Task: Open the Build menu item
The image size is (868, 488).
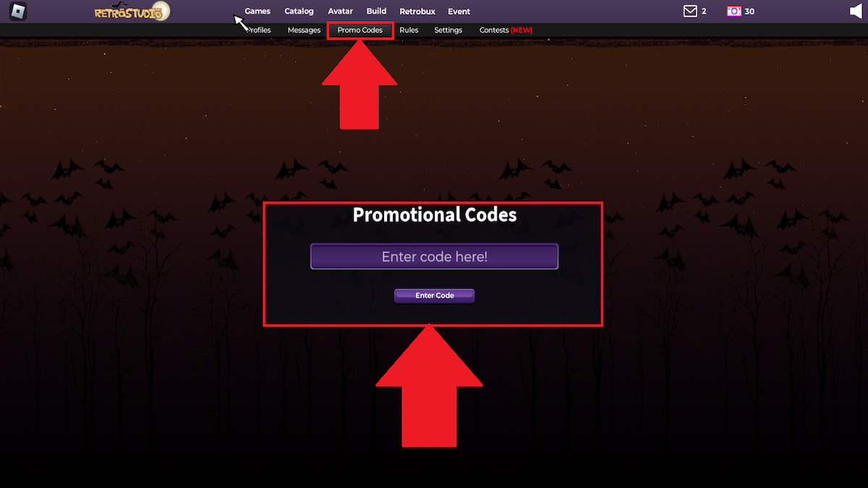Action: coord(376,12)
